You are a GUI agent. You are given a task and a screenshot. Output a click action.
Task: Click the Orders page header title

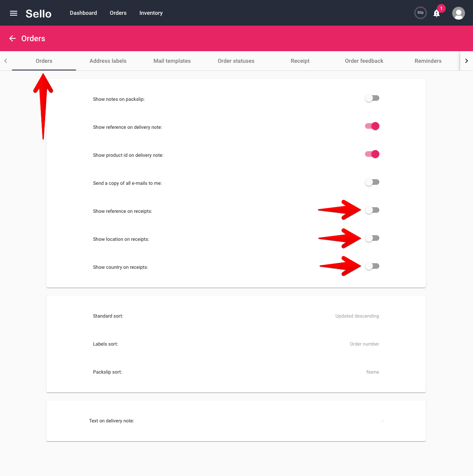pyautogui.click(x=33, y=38)
